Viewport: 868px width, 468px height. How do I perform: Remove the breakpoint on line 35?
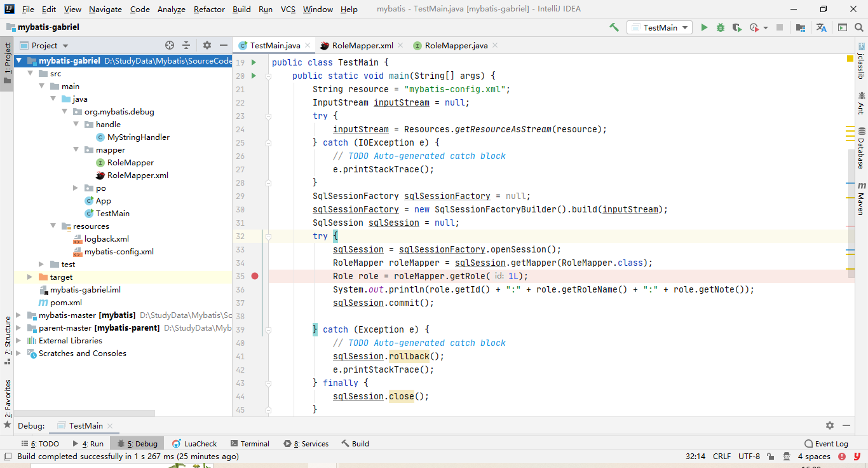(255, 276)
